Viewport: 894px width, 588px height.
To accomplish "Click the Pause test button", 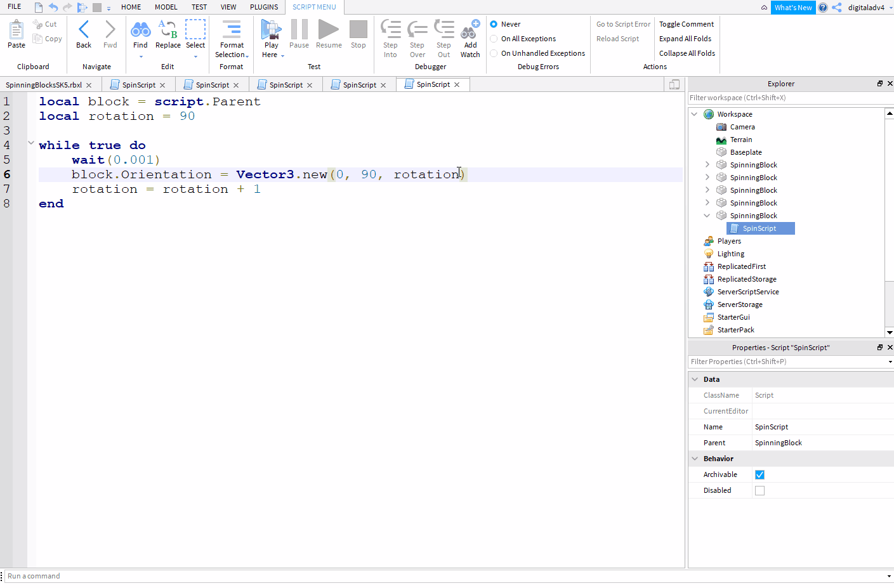I will pyautogui.click(x=299, y=29).
